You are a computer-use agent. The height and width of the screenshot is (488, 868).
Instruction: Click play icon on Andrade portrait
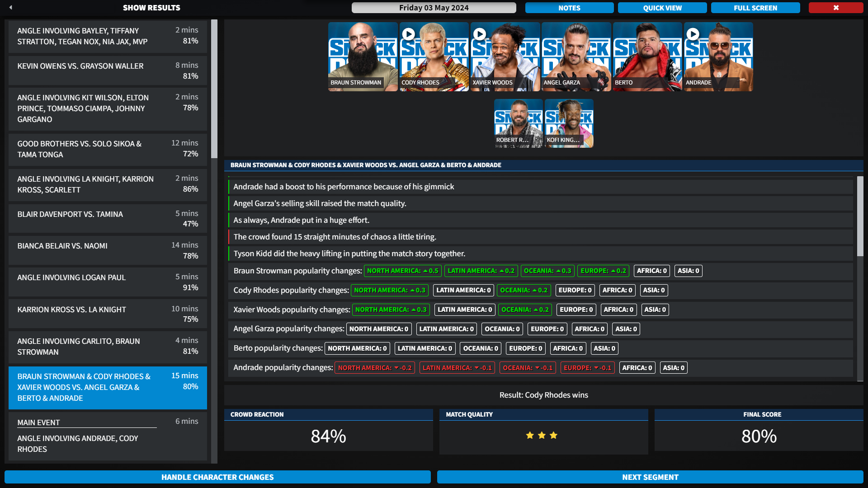[693, 34]
